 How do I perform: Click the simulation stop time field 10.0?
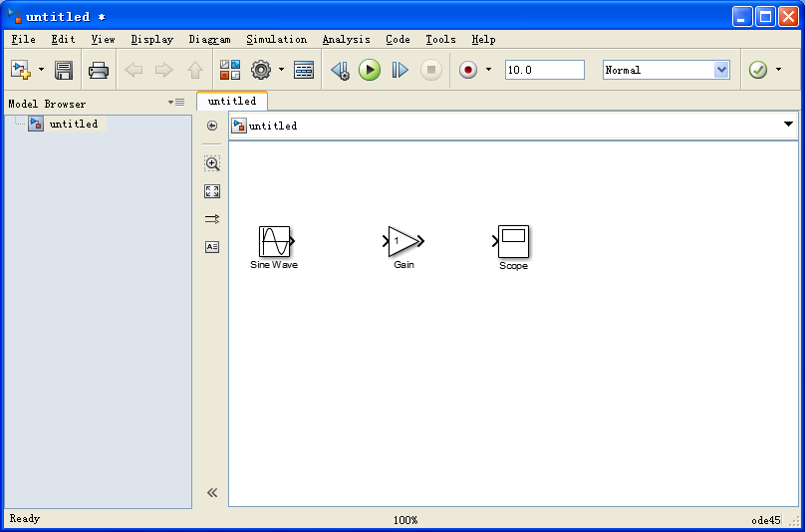coord(544,70)
